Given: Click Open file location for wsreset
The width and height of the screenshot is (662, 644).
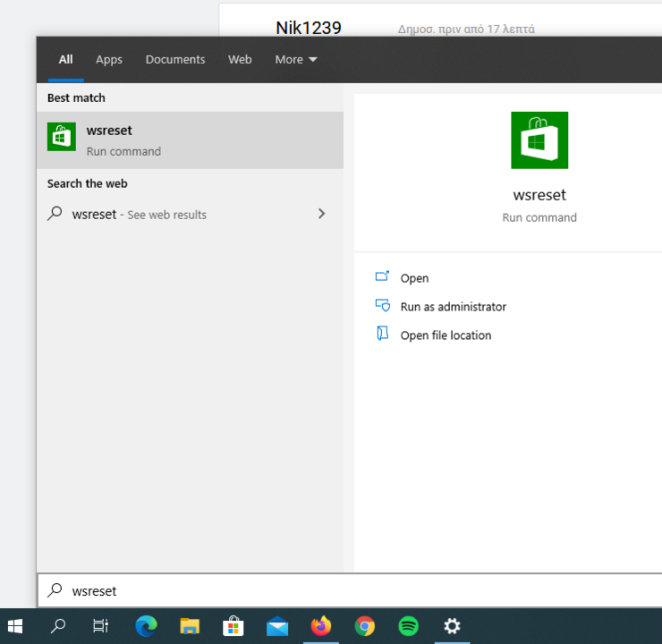Looking at the screenshot, I should point(446,335).
